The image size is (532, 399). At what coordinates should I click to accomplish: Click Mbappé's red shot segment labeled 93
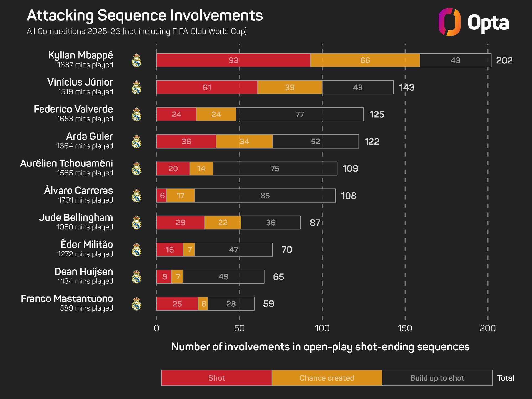point(233,60)
